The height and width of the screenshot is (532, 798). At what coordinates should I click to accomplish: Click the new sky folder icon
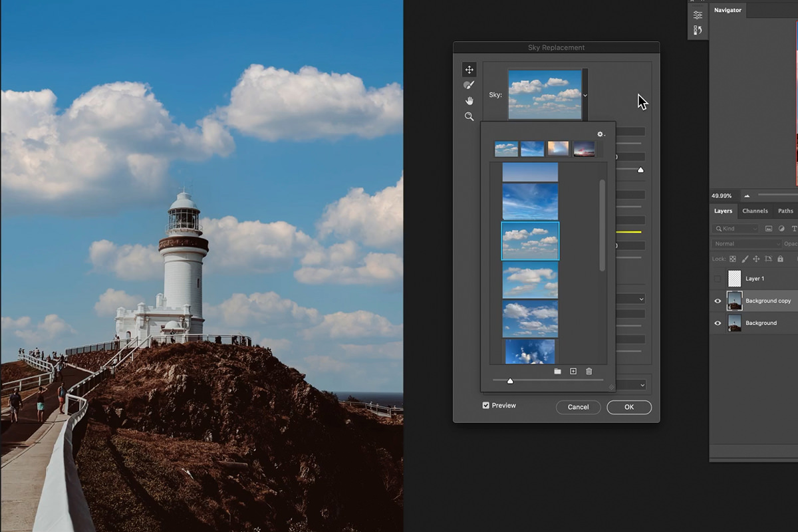coord(557,372)
